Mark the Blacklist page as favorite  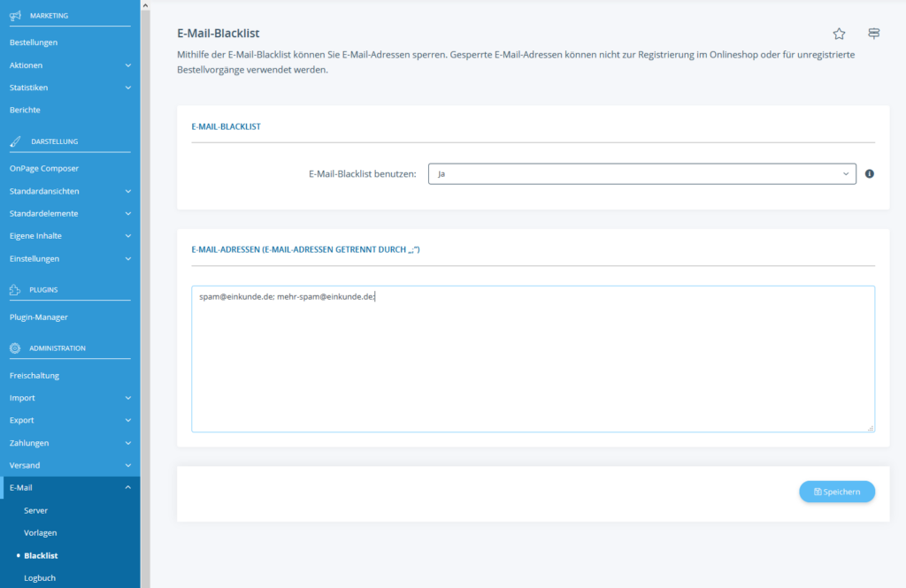(839, 33)
